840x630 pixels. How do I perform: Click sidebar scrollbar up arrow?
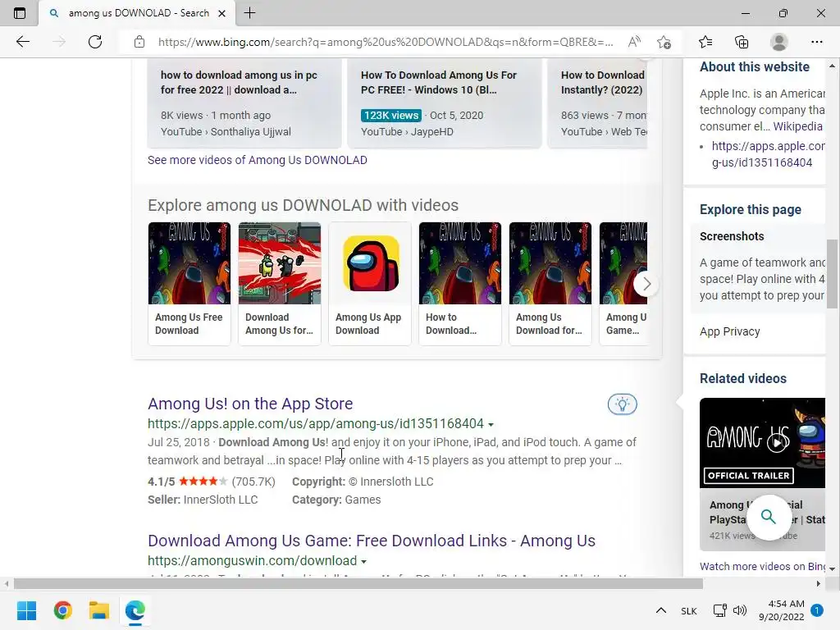[832, 66]
